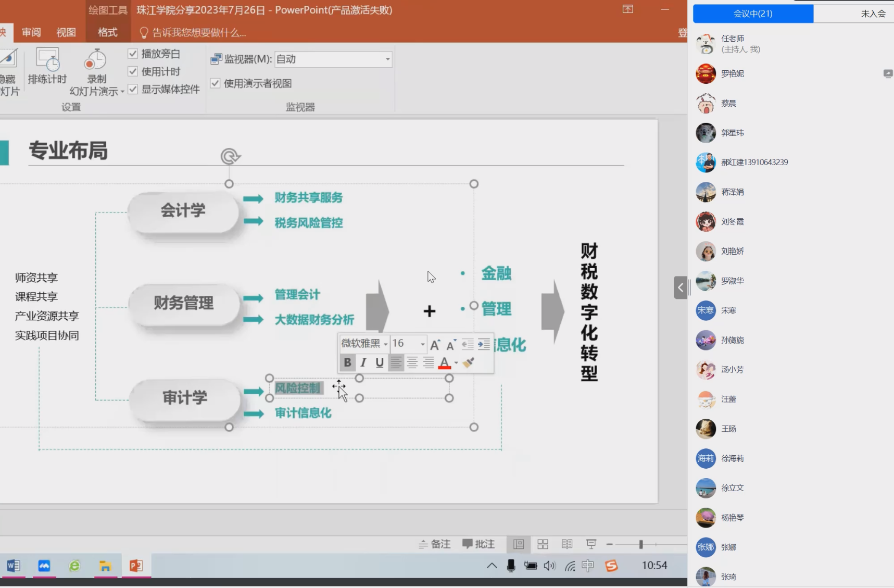Image resolution: width=894 pixels, height=588 pixels.
Task: Open the 监视器 monitor dropdown
Action: (x=387, y=59)
